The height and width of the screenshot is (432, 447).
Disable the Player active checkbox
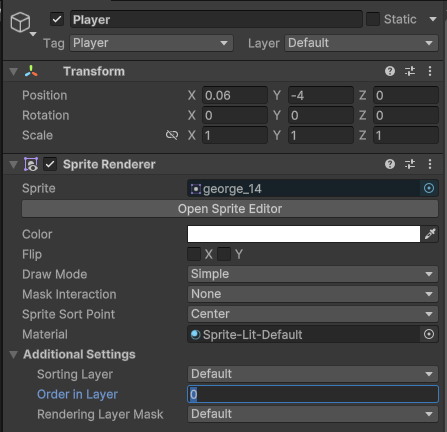click(x=57, y=19)
